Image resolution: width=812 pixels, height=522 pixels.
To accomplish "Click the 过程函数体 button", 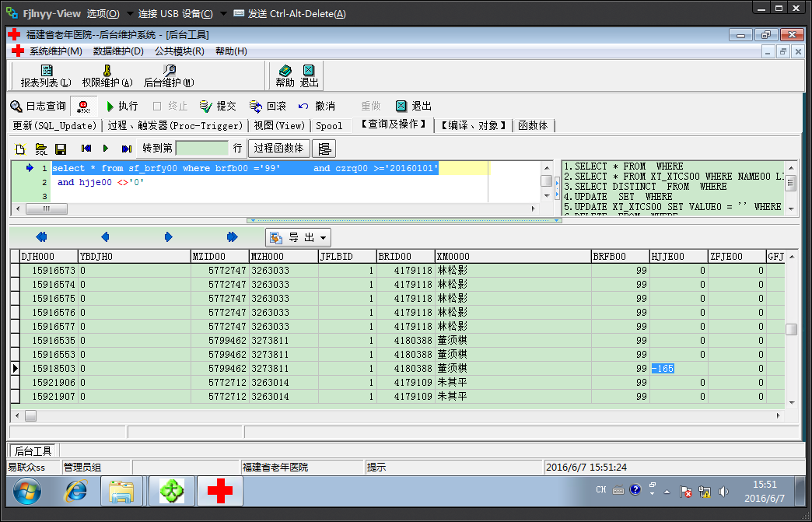I will (x=278, y=149).
